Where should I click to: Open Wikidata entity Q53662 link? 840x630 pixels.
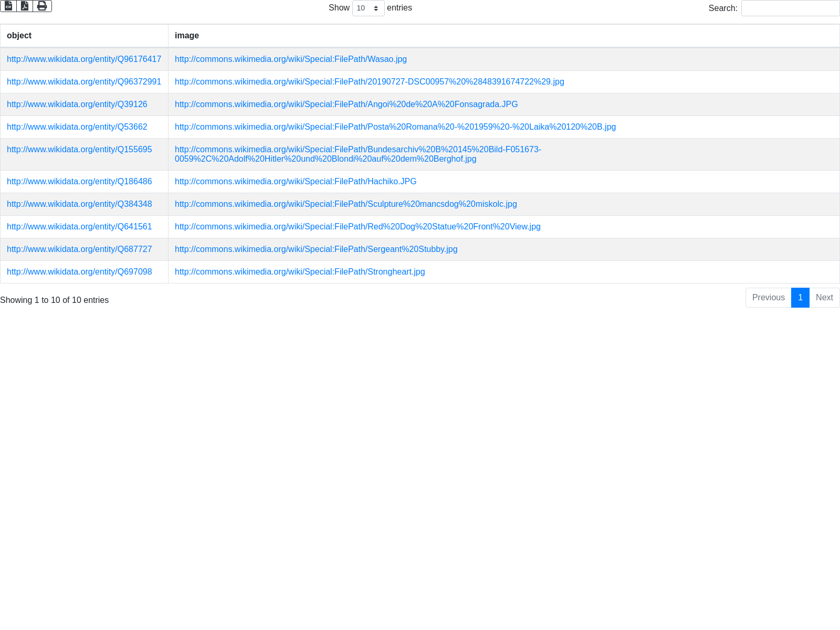(77, 127)
